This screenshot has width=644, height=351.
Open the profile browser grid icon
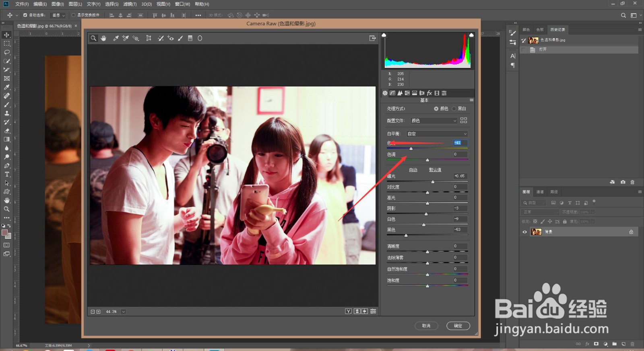coord(464,120)
